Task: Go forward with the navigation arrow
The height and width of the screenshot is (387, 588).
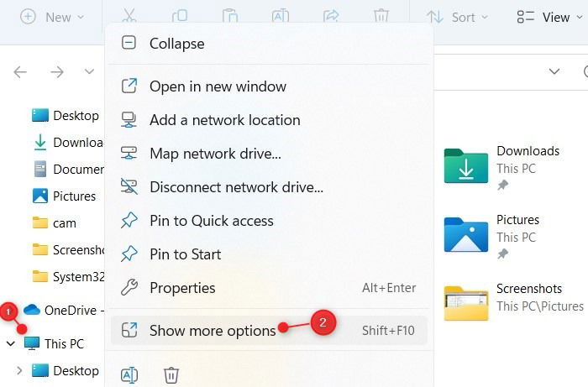Action: click(57, 71)
